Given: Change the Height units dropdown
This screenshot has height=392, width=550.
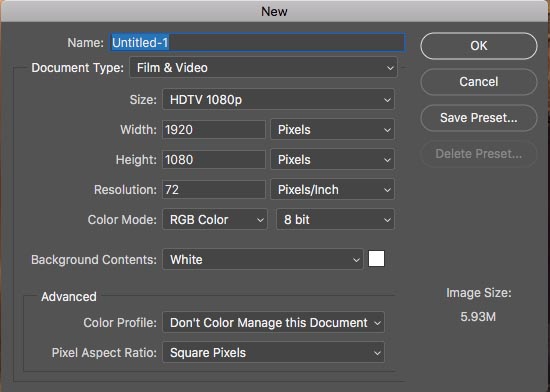Looking at the screenshot, I should (x=333, y=160).
